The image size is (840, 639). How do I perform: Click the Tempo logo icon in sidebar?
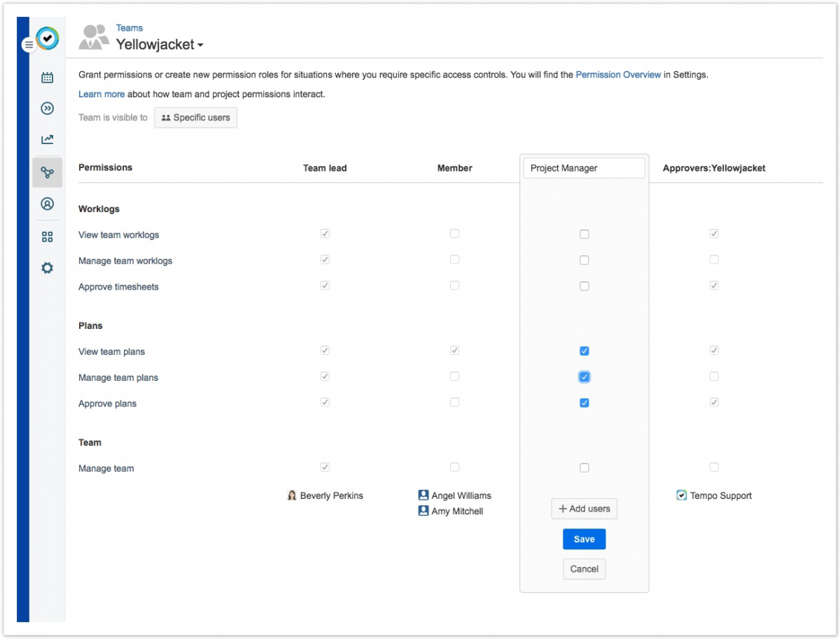(x=48, y=38)
